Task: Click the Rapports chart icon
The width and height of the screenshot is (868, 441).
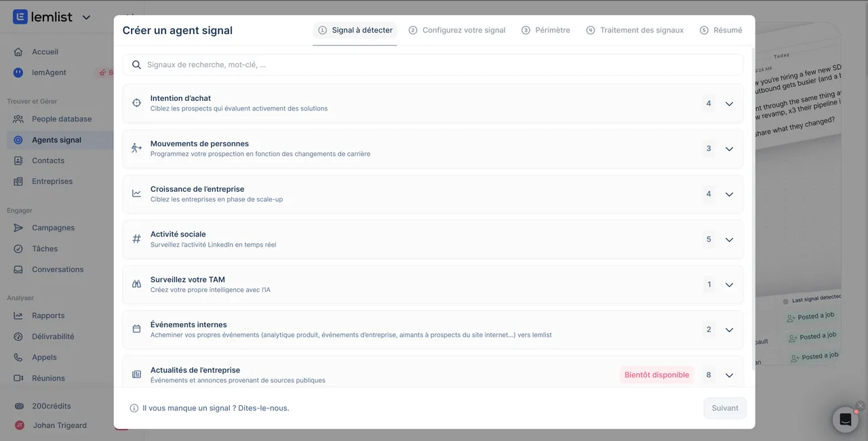Action: [x=18, y=315]
